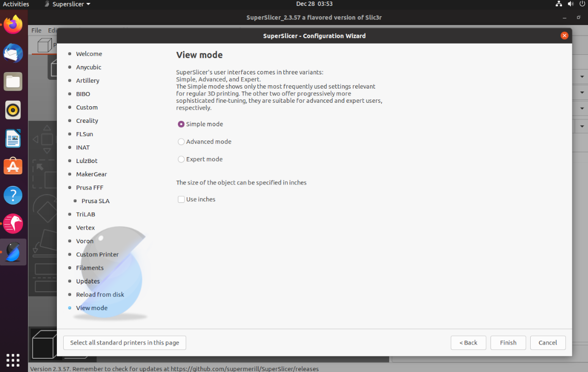Open the Voron printers page
This screenshot has height=372, width=588.
click(85, 241)
